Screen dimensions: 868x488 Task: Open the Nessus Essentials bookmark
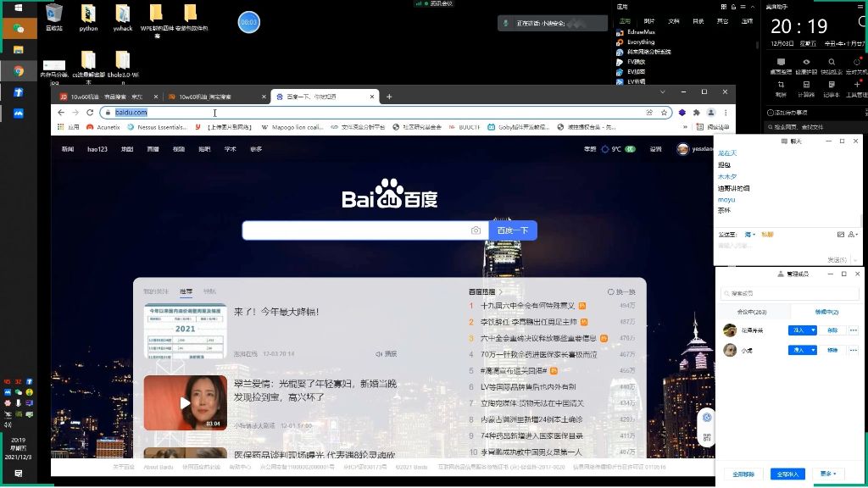(157, 127)
